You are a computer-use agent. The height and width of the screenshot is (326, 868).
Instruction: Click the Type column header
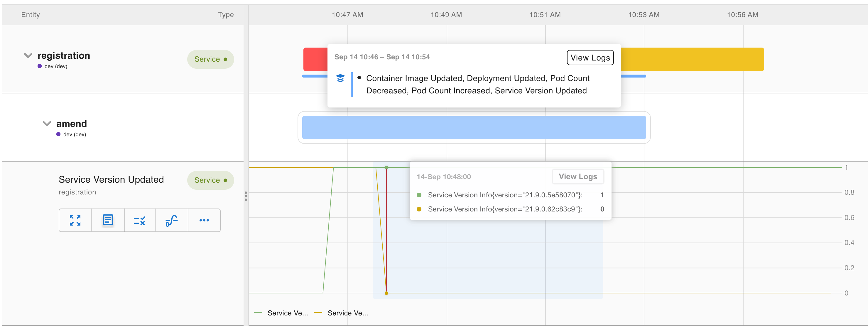pos(226,14)
